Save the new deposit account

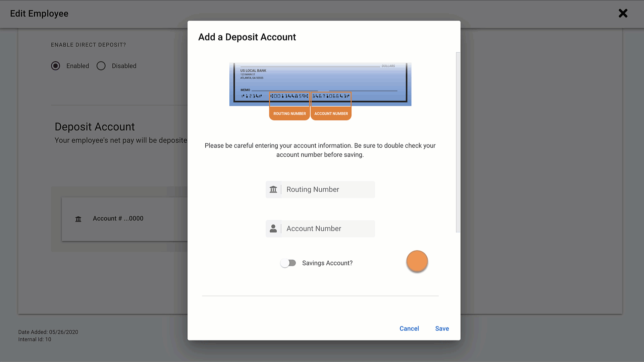tap(442, 328)
